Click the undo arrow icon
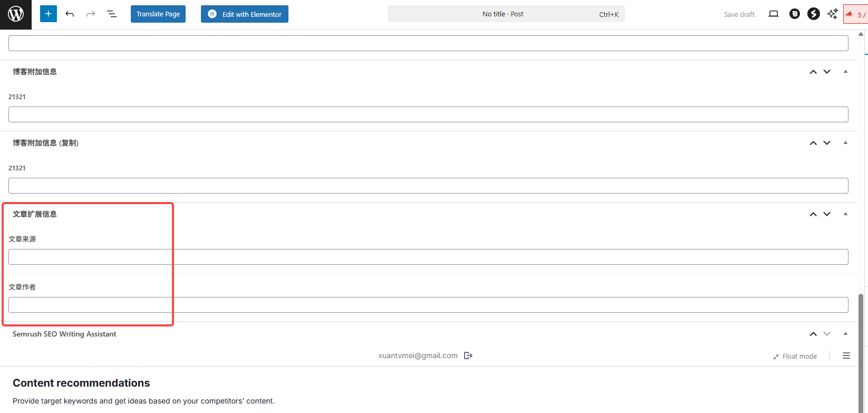The width and height of the screenshot is (868, 413). pyautogui.click(x=70, y=14)
